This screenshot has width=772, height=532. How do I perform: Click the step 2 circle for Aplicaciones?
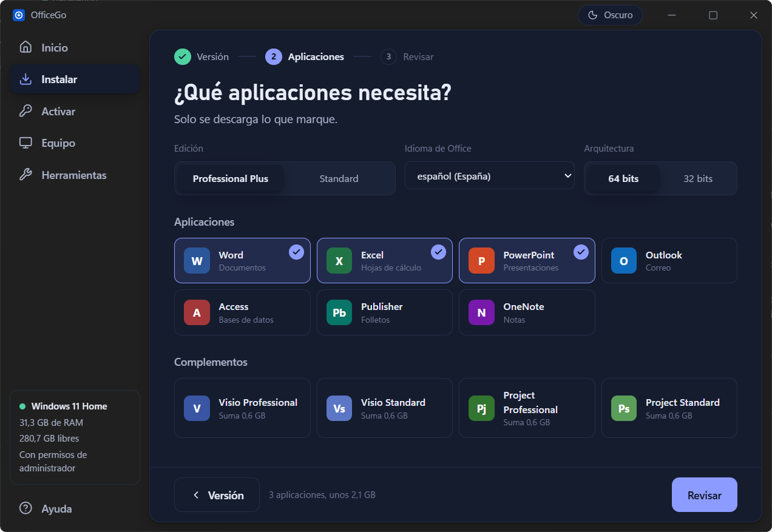coord(274,56)
